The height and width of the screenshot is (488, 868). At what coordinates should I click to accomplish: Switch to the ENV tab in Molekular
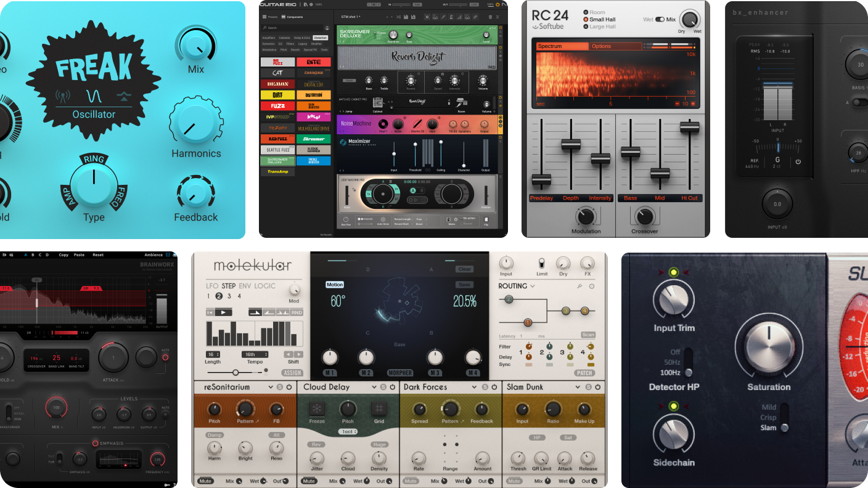[244, 286]
